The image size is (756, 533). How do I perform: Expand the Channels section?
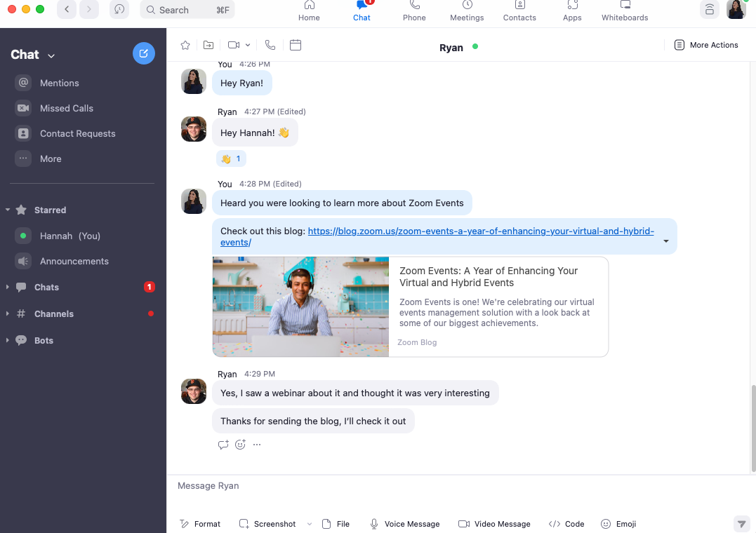pyautogui.click(x=8, y=313)
